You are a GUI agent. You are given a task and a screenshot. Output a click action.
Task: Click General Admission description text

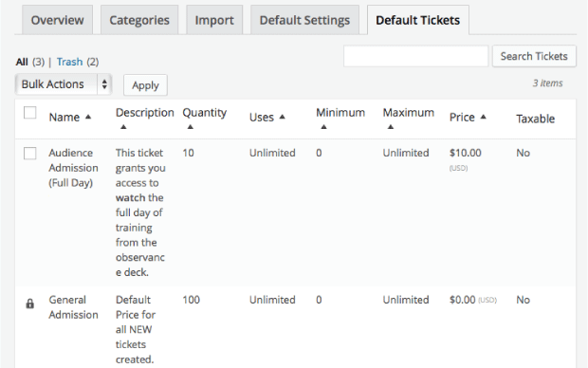coord(136,329)
